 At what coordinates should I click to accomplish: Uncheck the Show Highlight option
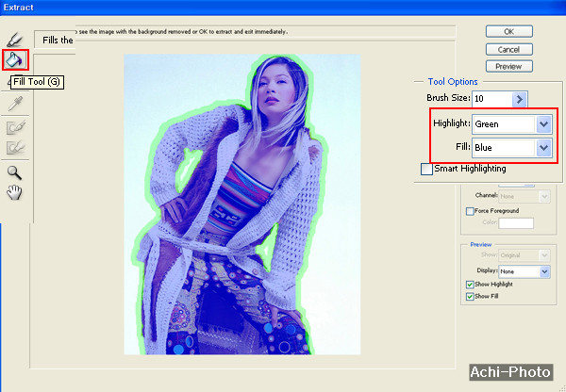471,285
